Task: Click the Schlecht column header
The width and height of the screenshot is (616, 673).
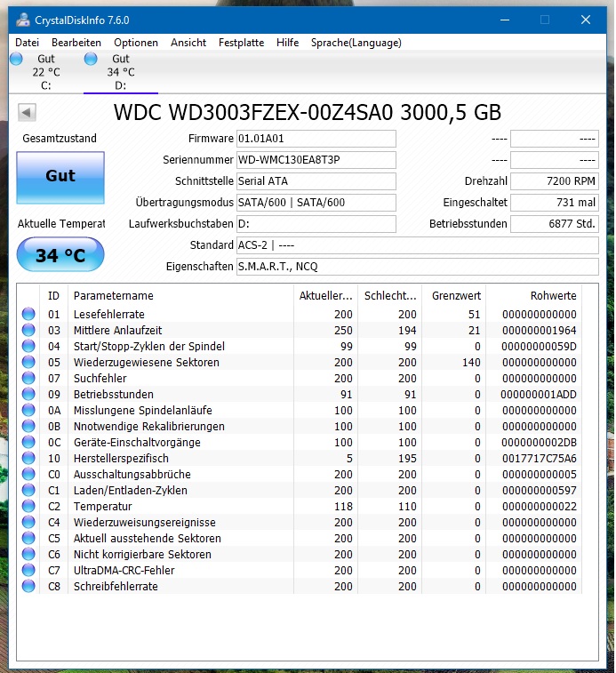Action: click(x=389, y=295)
